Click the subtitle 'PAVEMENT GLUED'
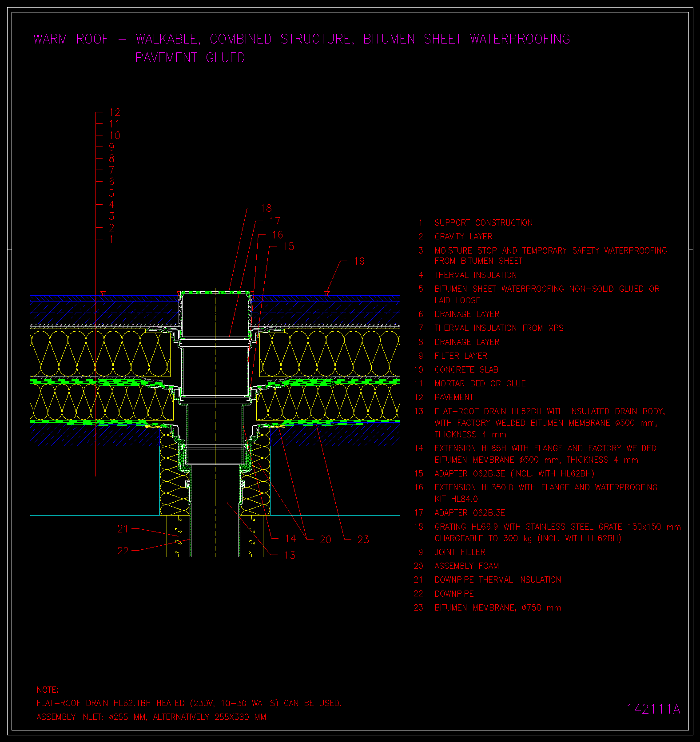The height and width of the screenshot is (742, 700). pos(190,58)
